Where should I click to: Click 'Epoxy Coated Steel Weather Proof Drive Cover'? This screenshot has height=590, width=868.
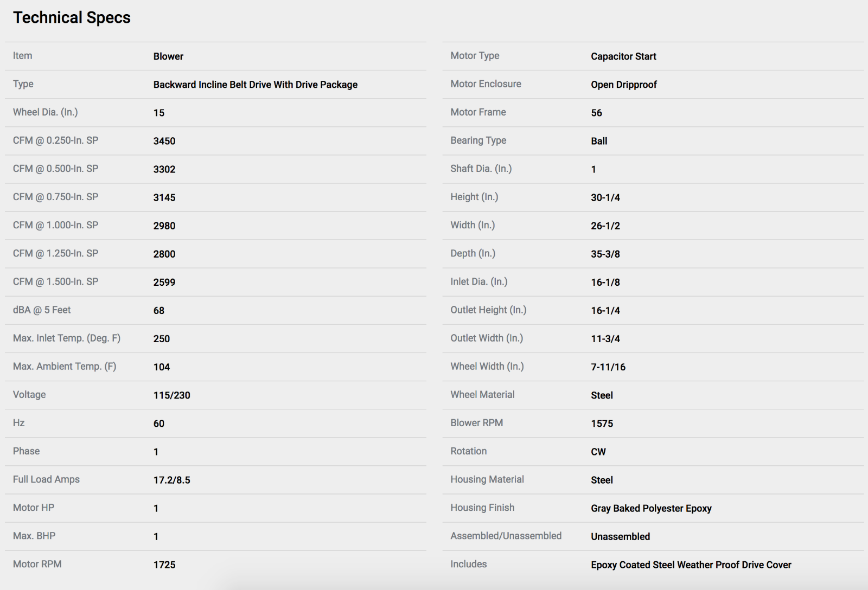click(x=691, y=565)
